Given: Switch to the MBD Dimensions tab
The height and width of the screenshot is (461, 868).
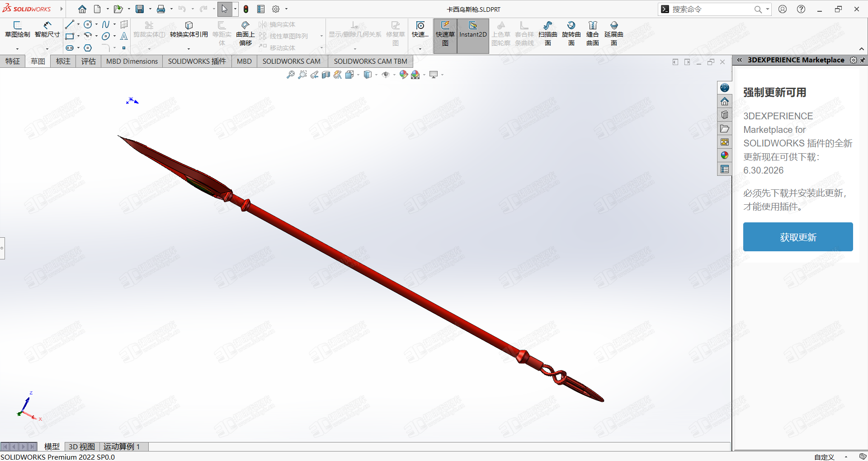Looking at the screenshot, I should coord(132,61).
